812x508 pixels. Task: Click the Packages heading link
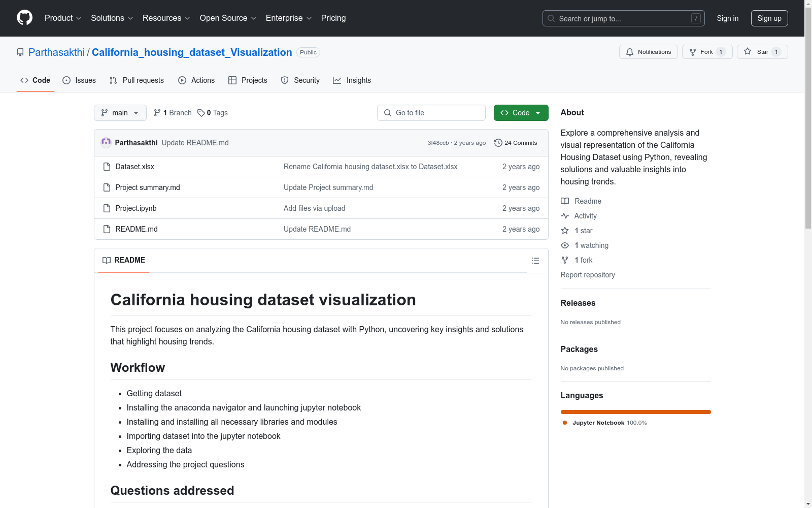pos(579,350)
